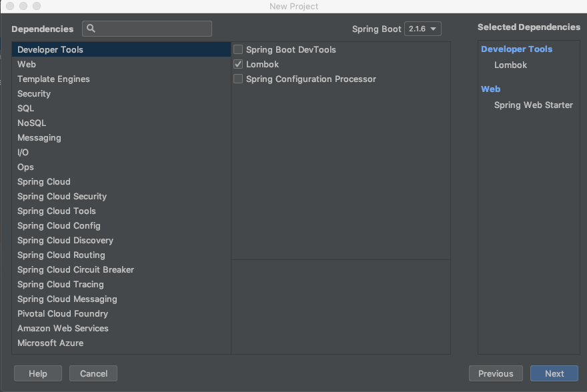
Task: Disable the Lombok checkbox
Action: tap(238, 64)
